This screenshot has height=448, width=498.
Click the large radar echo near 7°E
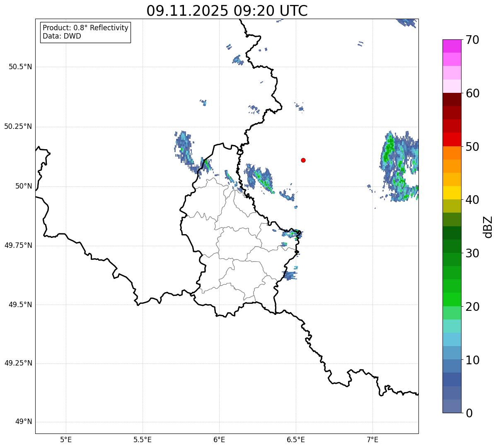(399, 167)
